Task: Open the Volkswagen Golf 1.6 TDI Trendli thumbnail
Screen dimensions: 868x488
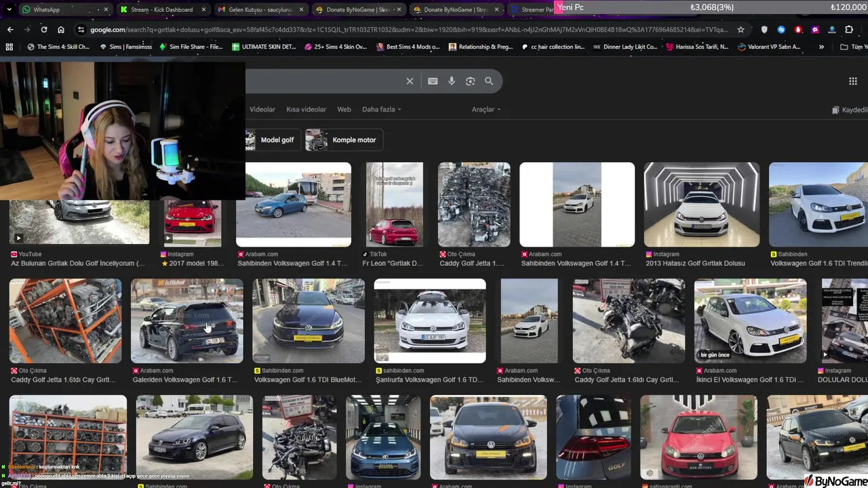Action: tap(818, 205)
